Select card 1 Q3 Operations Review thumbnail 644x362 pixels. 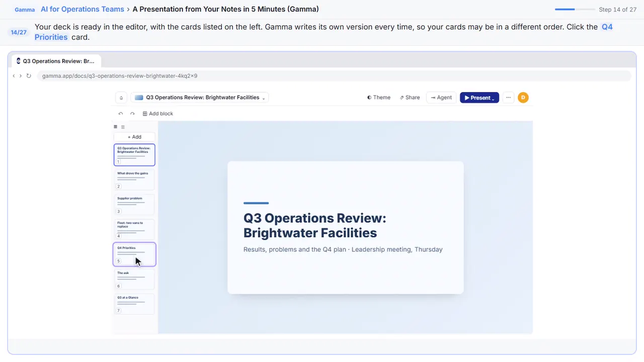point(134,155)
